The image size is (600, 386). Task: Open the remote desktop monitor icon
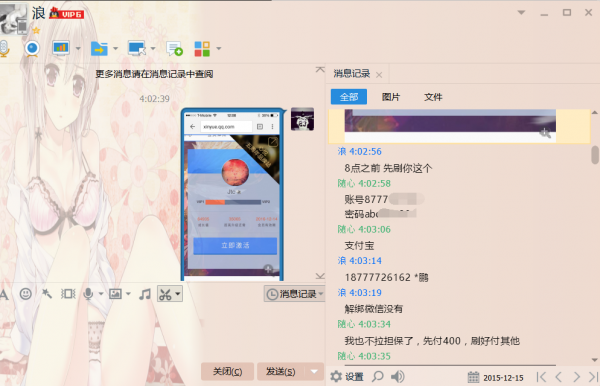point(137,48)
